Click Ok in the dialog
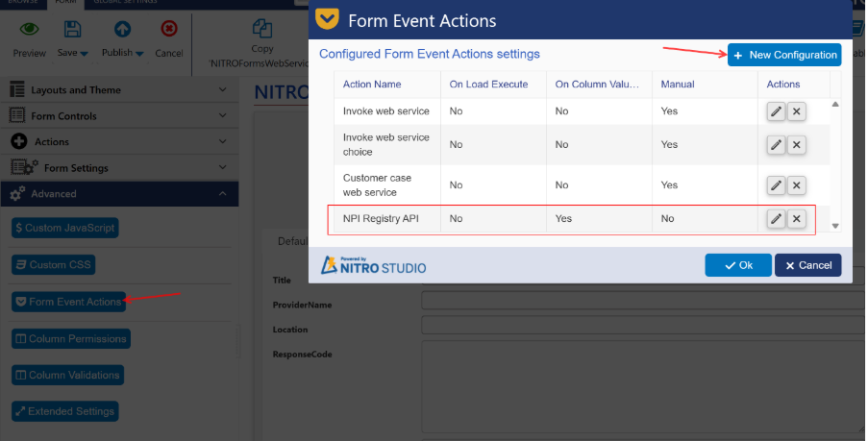Screen dimensions: 868x441 coord(737,265)
